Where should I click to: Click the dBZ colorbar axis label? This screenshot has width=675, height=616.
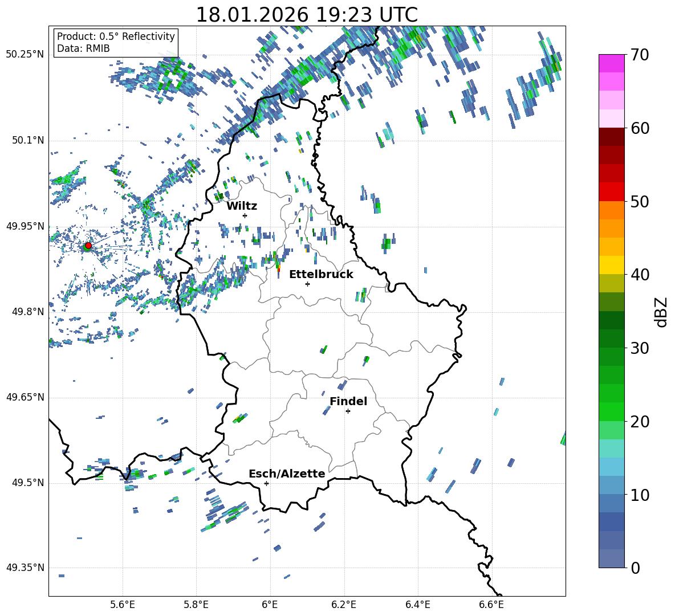click(661, 311)
